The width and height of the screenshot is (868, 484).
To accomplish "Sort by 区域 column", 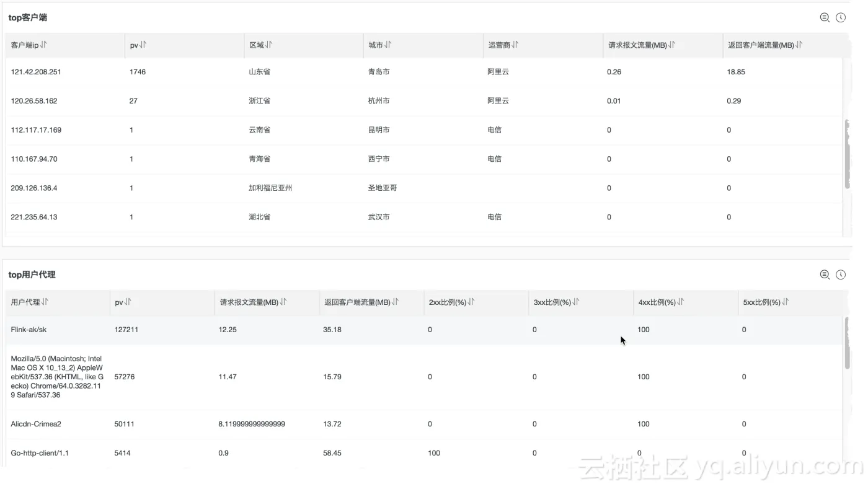I will pyautogui.click(x=268, y=45).
